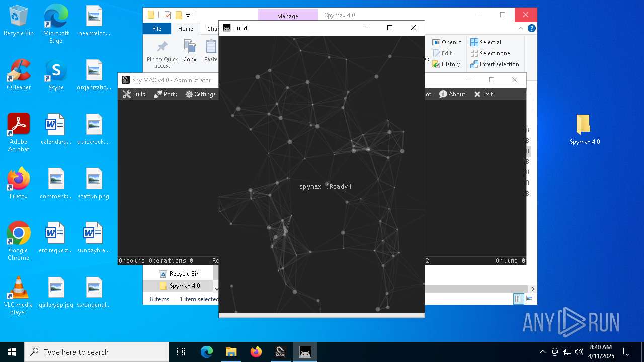Select entirequest Word document on desktop
Viewport: 644px width, 362px height.
click(x=56, y=238)
